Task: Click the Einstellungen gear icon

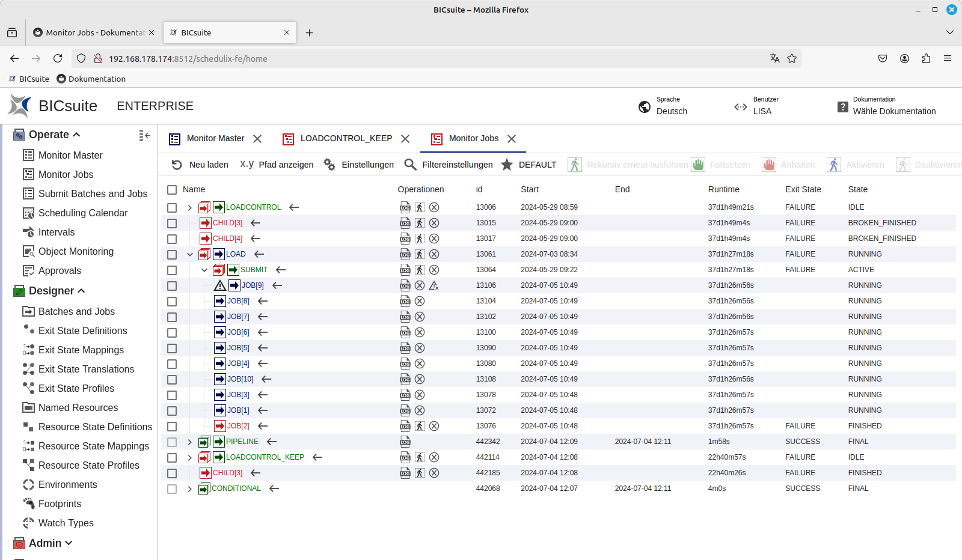Action: (329, 165)
